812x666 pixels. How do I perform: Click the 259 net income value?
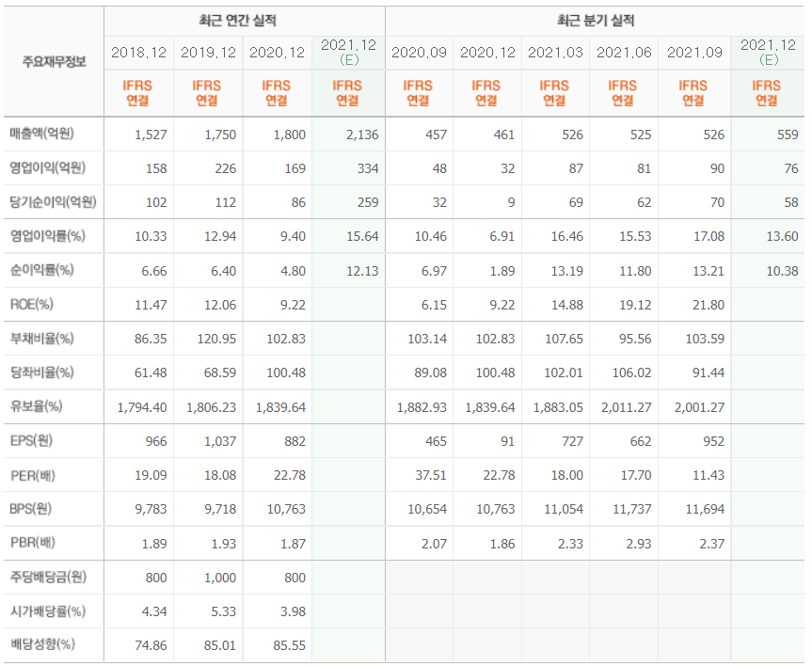(x=368, y=203)
